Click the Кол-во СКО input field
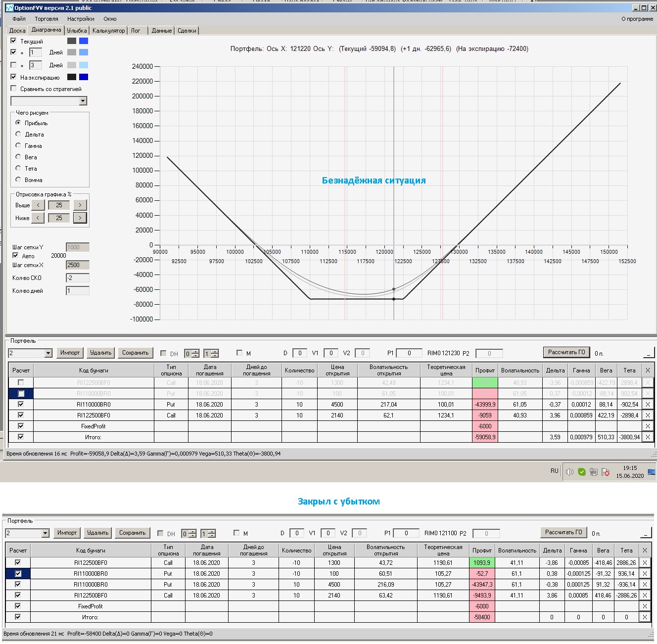 pos(78,278)
